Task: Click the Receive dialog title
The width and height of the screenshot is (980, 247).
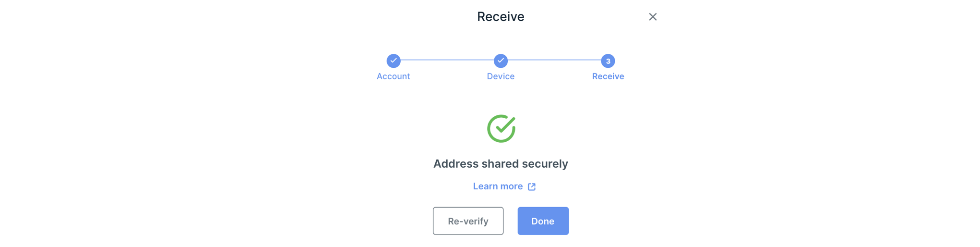Action: tap(501, 17)
